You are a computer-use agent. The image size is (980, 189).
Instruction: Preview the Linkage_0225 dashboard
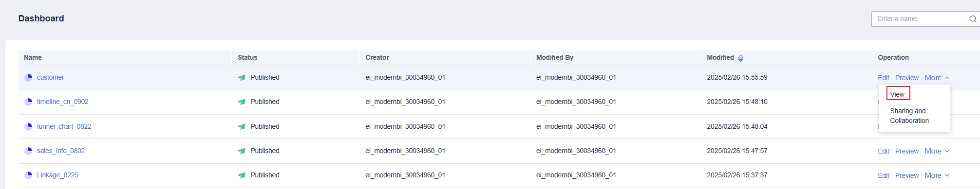tap(907, 175)
